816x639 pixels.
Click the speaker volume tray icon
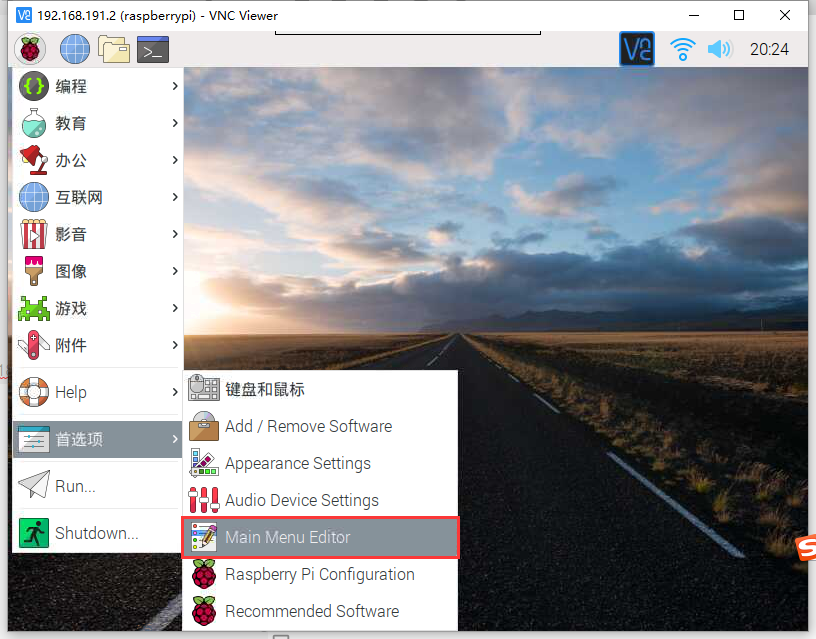click(720, 49)
